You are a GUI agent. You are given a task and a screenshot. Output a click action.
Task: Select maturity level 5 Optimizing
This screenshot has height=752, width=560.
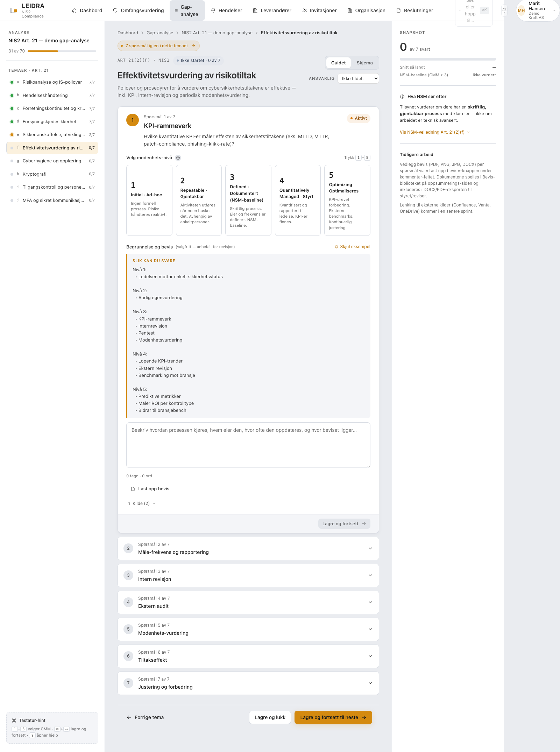[x=347, y=201]
